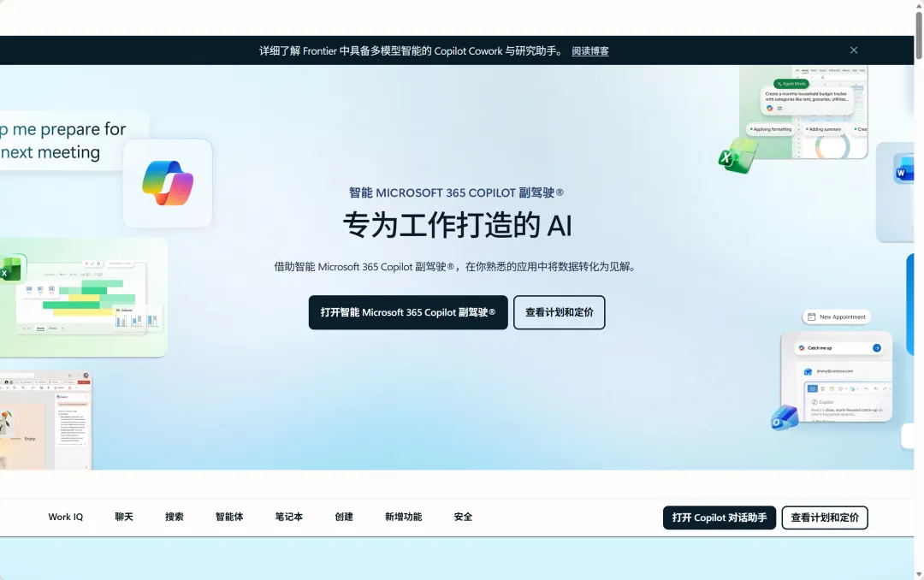Click the Word icon at right edge
Image resolution: width=924 pixels, height=580 pixels.
(x=903, y=169)
